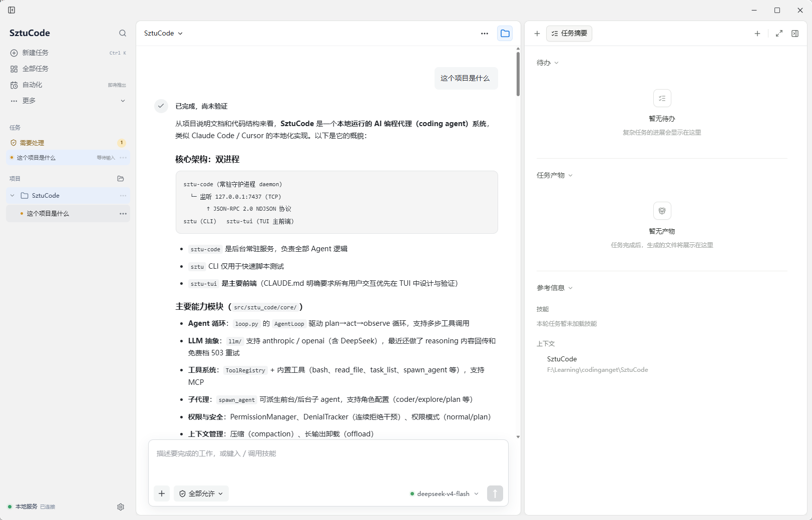Open options for SztuCode project row
This screenshot has height=520, width=812.
(x=123, y=196)
